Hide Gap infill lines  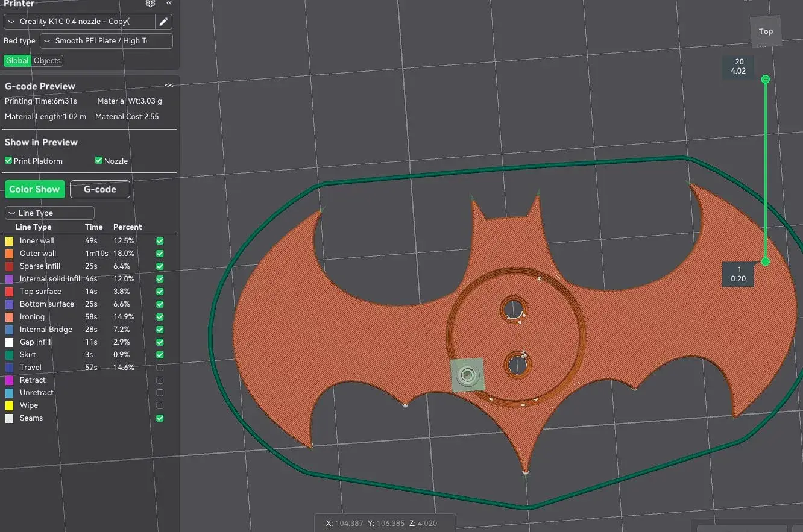(x=160, y=342)
